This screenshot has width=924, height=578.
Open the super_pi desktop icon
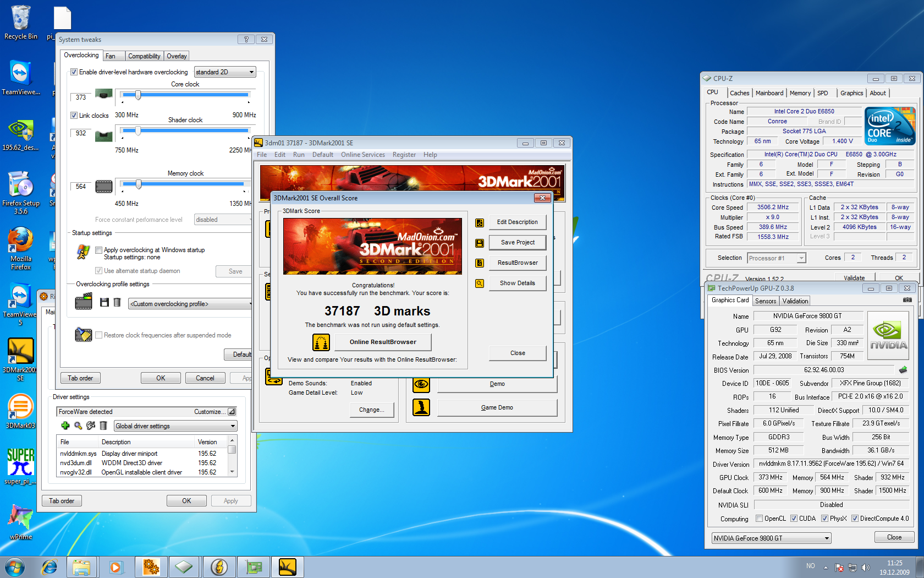[20, 467]
